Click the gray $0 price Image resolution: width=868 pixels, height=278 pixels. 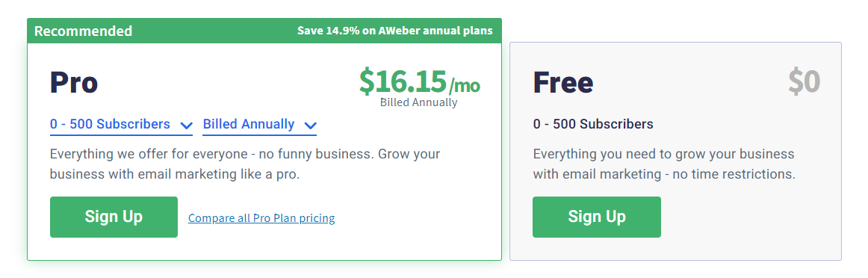click(x=805, y=81)
